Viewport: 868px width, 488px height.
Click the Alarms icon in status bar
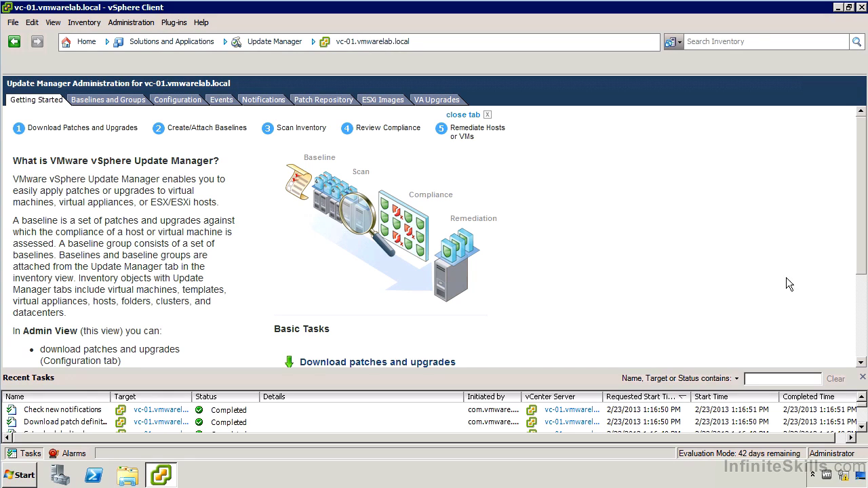click(54, 453)
